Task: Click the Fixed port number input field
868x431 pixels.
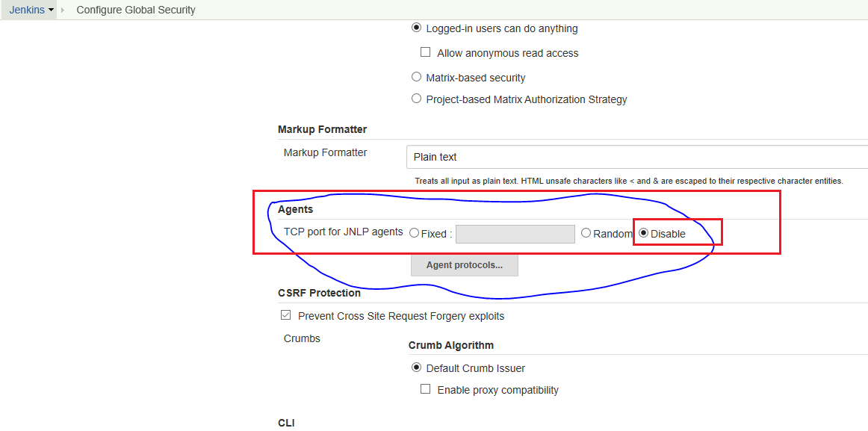Action: click(515, 234)
